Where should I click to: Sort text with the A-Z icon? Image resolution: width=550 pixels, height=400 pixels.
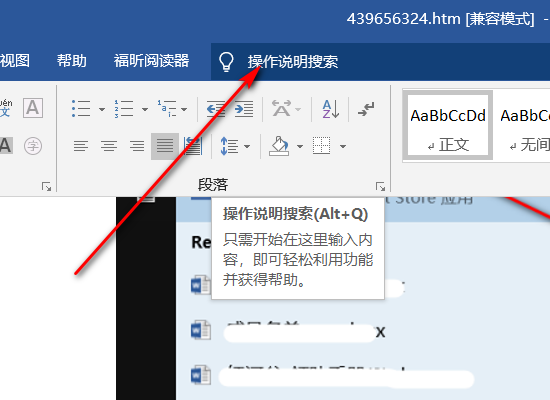pos(331,109)
